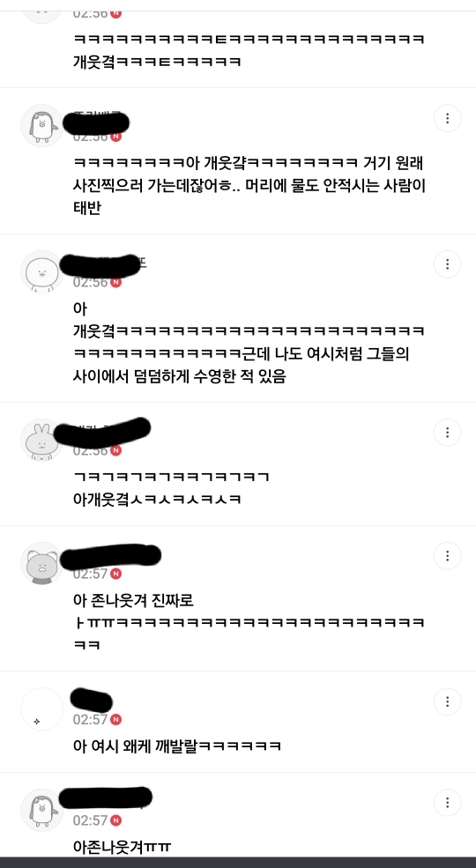
Task: Open options menu for '아 존나웃겨 진짜로' comment
Action: (447, 556)
